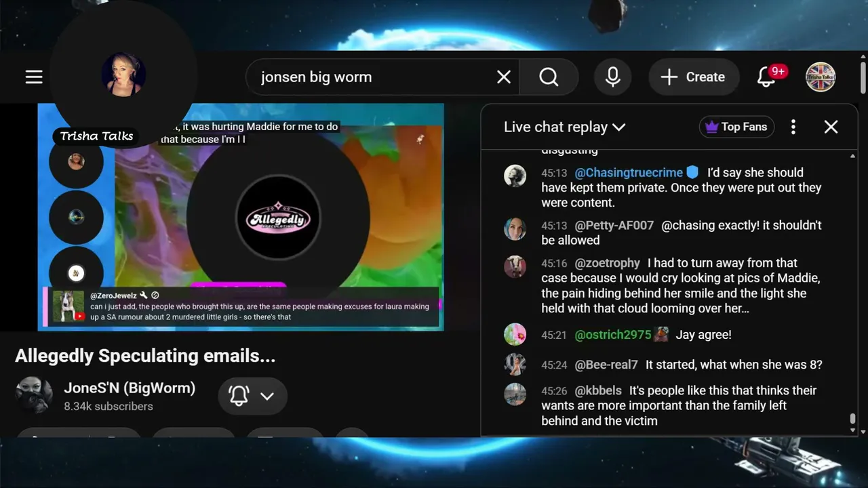Click the video player showing Allegedly logo

[x=241, y=217]
